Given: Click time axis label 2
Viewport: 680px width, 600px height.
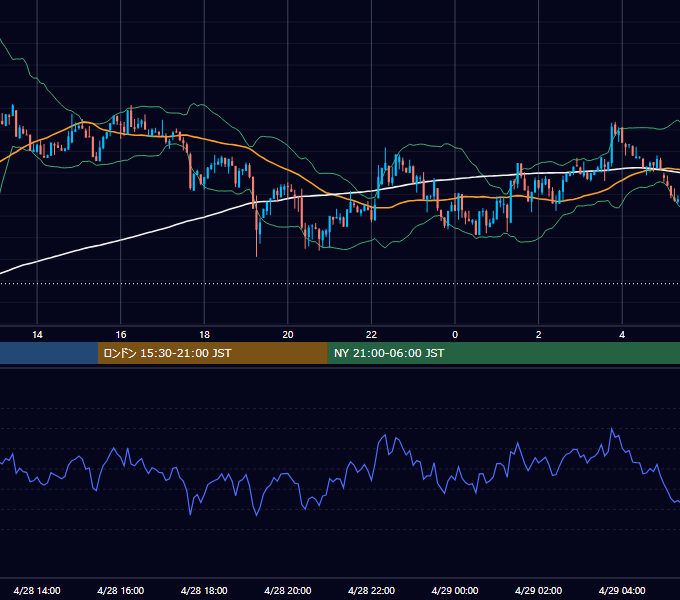Looking at the screenshot, I should pos(539,335).
